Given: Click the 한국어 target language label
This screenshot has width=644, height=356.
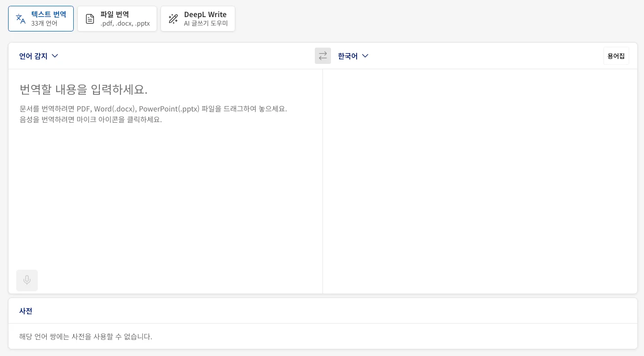Looking at the screenshot, I should pos(348,56).
